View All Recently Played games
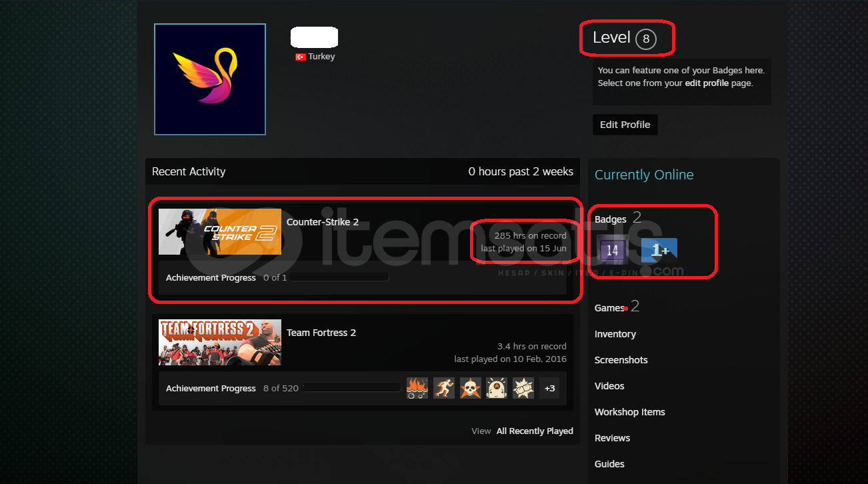 coord(535,431)
